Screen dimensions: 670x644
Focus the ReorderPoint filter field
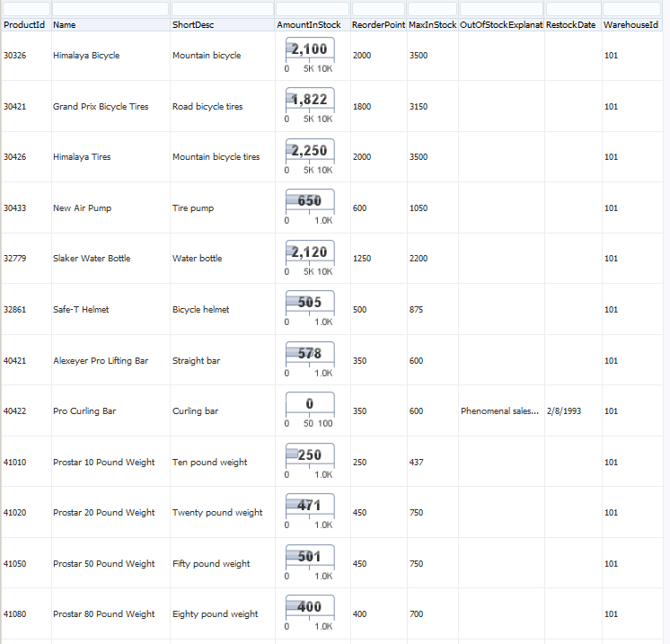coord(379,9)
